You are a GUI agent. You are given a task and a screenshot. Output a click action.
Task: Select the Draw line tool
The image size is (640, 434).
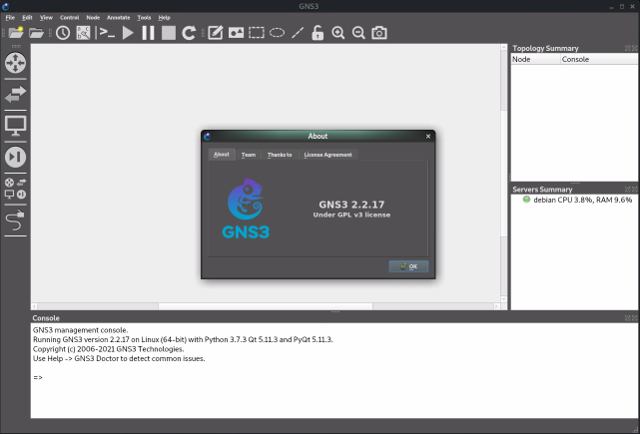298,33
